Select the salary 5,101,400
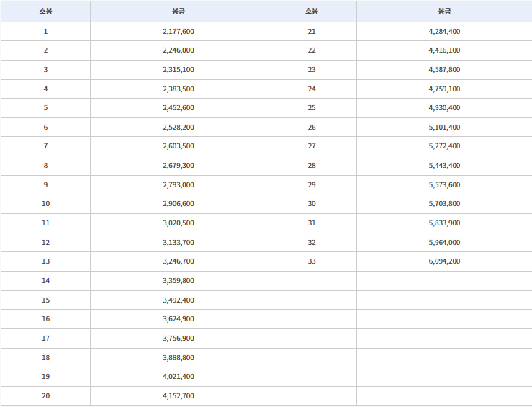Screen dimensions: 532x407 click(444, 128)
